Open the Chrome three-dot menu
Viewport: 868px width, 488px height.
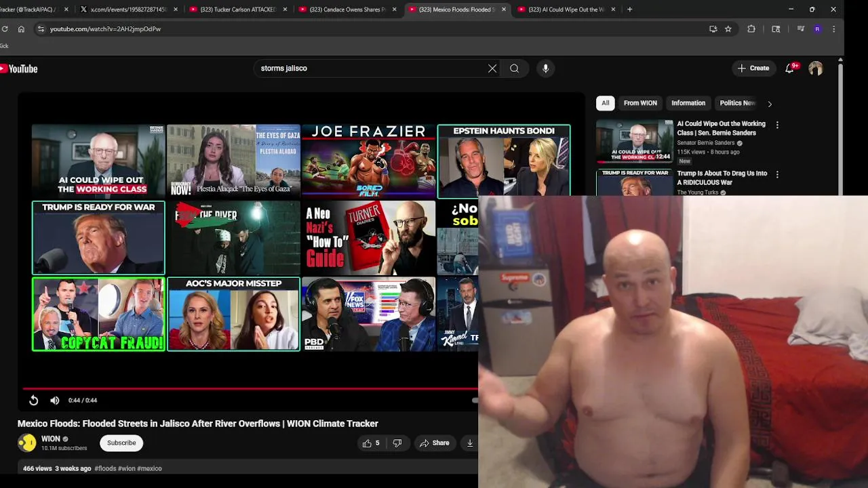pyautogui.click(x=834, y=29)
